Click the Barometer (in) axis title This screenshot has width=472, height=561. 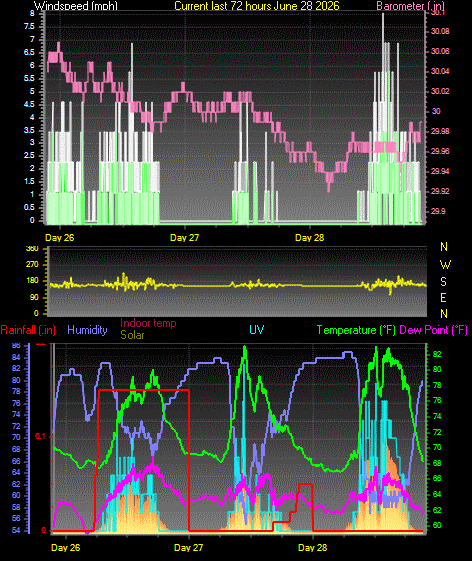tap(410, 6)
